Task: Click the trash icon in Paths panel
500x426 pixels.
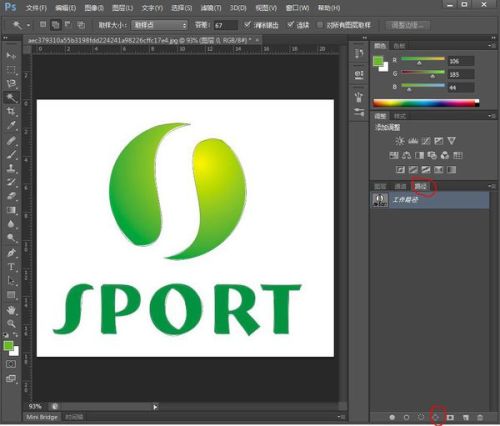Action: tap(480, 417)
